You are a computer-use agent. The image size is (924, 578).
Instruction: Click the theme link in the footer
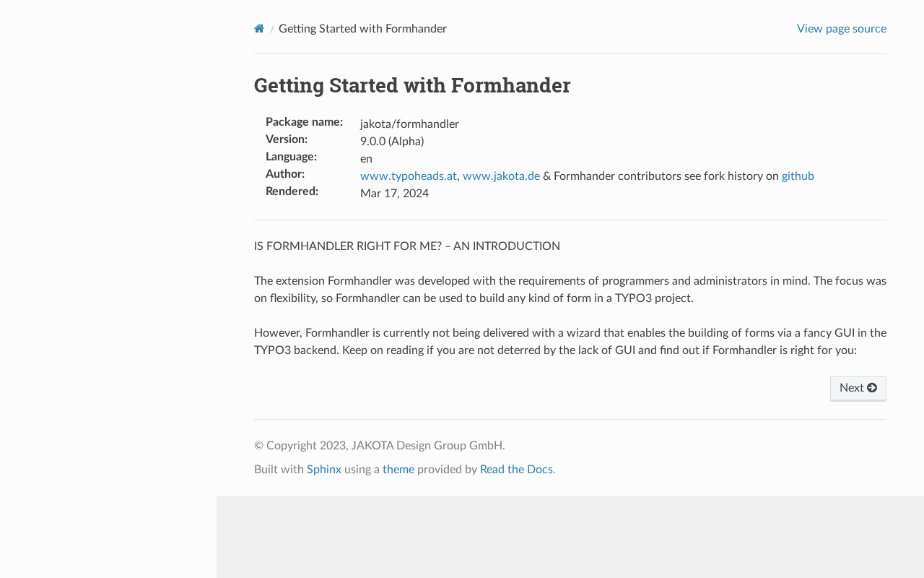(398, 470)
